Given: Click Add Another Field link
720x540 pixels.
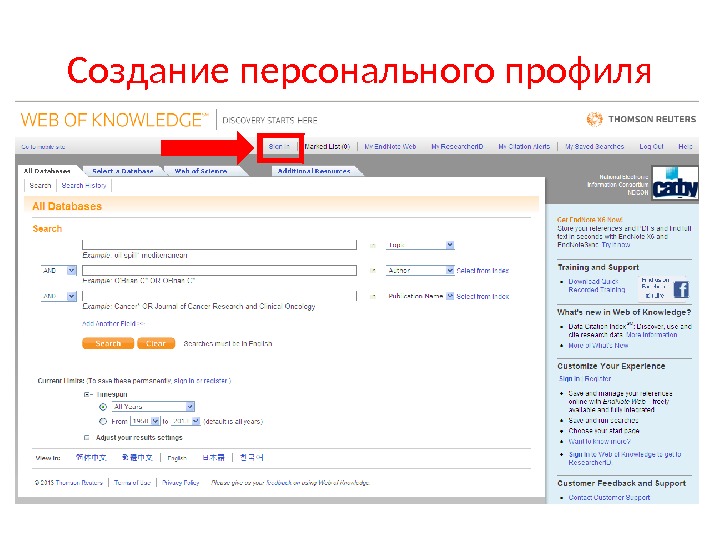Looking at the screenshot, I should 113,324.
